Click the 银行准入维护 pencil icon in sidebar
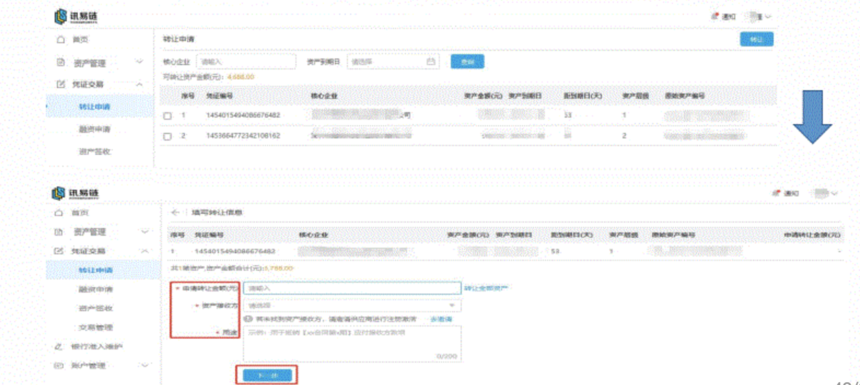 [x=59, y=347]
